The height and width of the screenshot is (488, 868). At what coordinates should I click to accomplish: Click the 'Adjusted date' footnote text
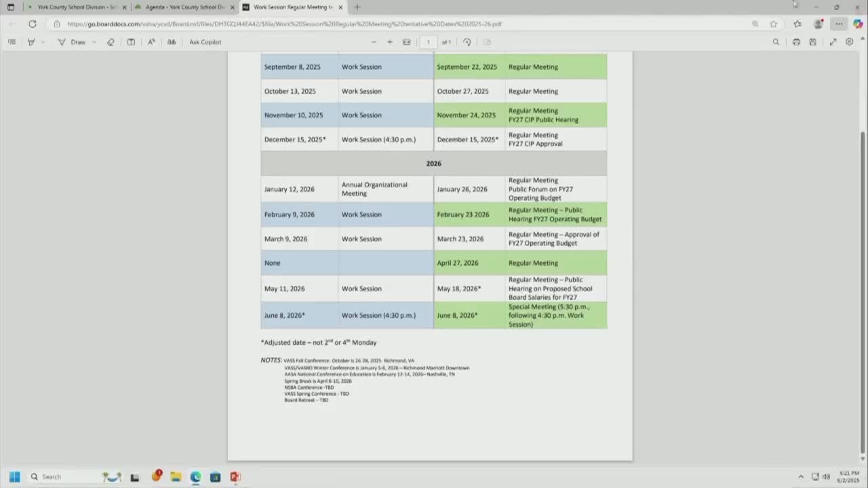coord(319,342)
